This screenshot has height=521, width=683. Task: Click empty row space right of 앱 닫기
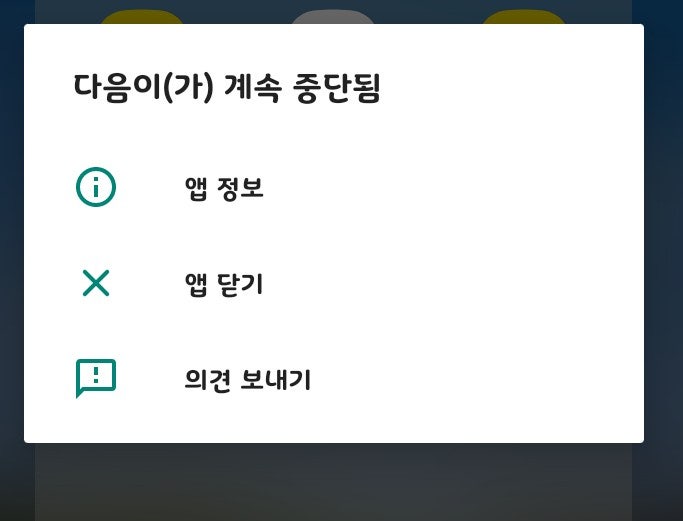tap(453, 284)
